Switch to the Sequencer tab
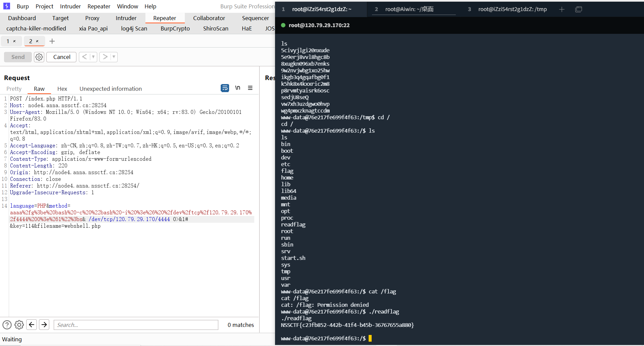 (x=256, y=18)
